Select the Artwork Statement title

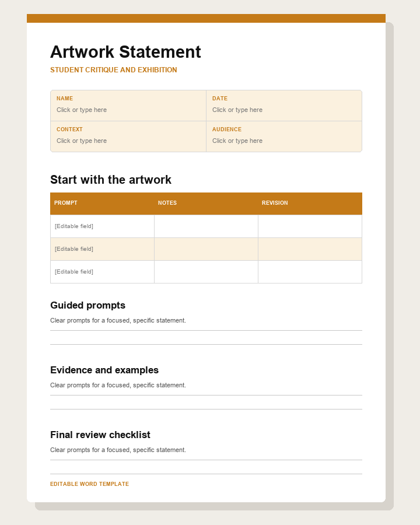(125, 52)
